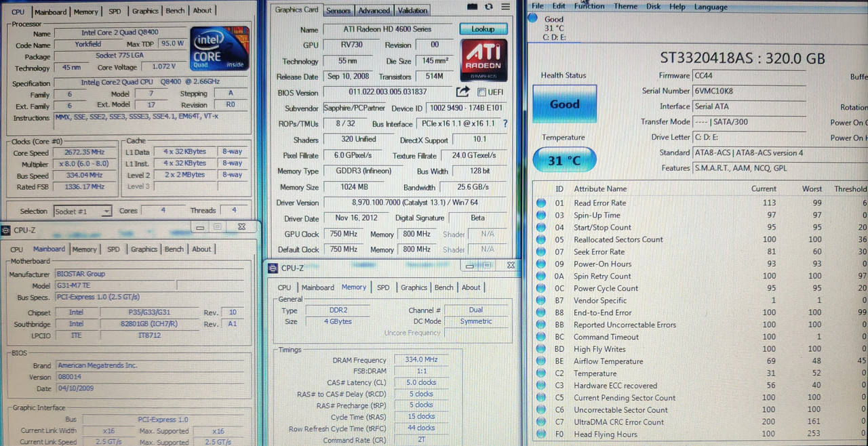Open SPD tab in Memory CPU-Z window
Image resolution: width=868 pixels, height=446 pixels.
[383, 287]
